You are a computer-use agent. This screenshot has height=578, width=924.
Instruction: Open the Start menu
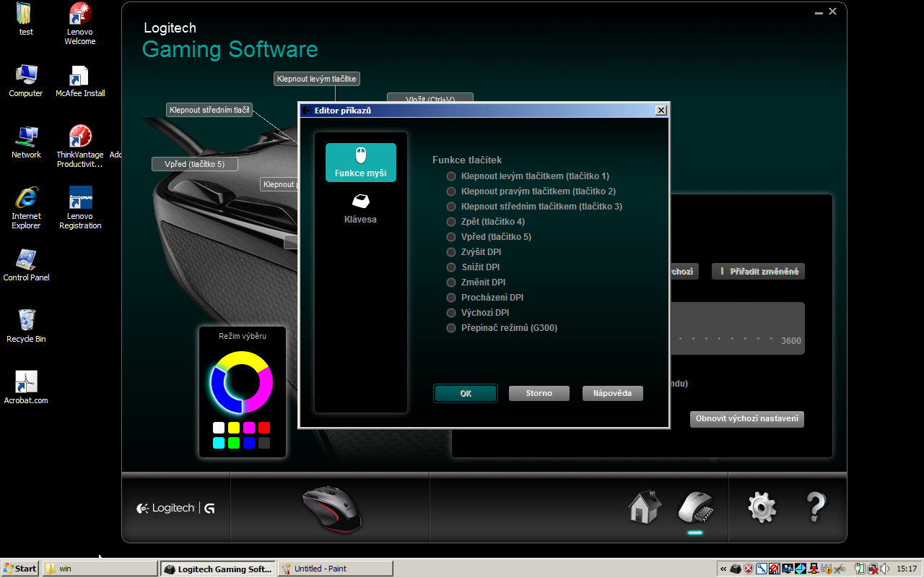[20, 569]
